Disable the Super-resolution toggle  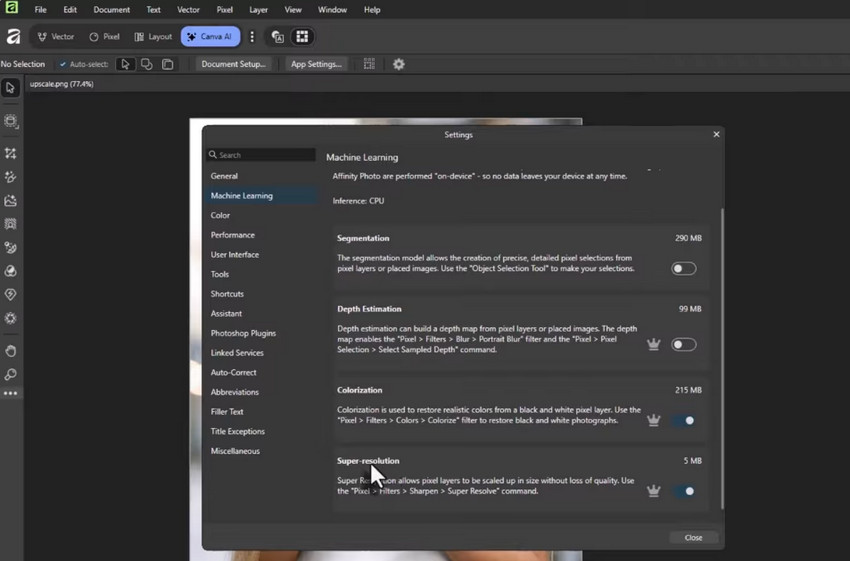pyautogui.click(x=684, y=491)
